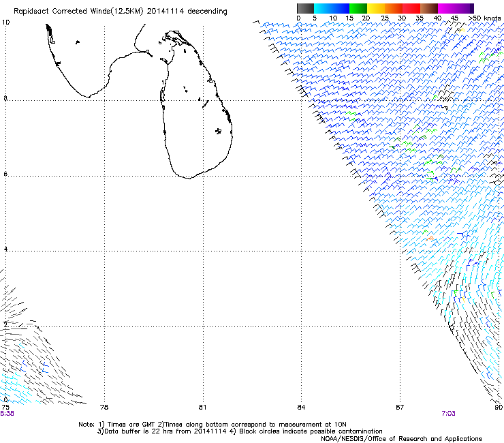Click the 'Data buffer is 22 hrs' note line

pos(163,431)
